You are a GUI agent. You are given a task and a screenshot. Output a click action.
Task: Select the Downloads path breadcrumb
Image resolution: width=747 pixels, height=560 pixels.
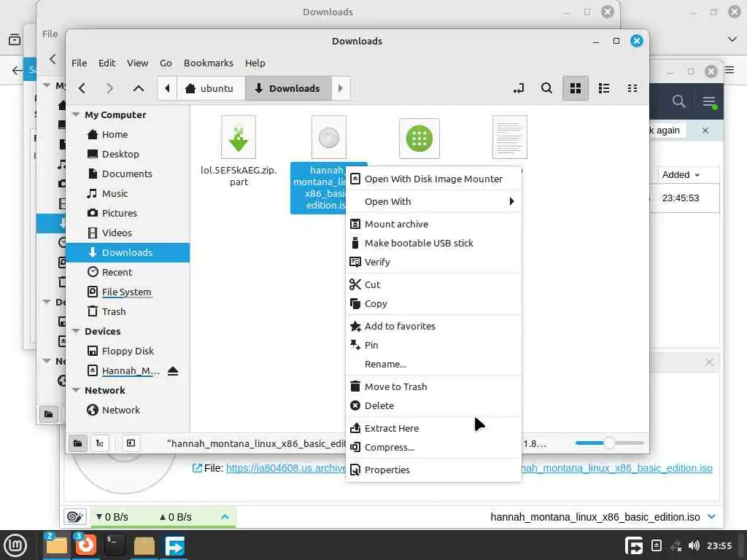click(287, 88)
